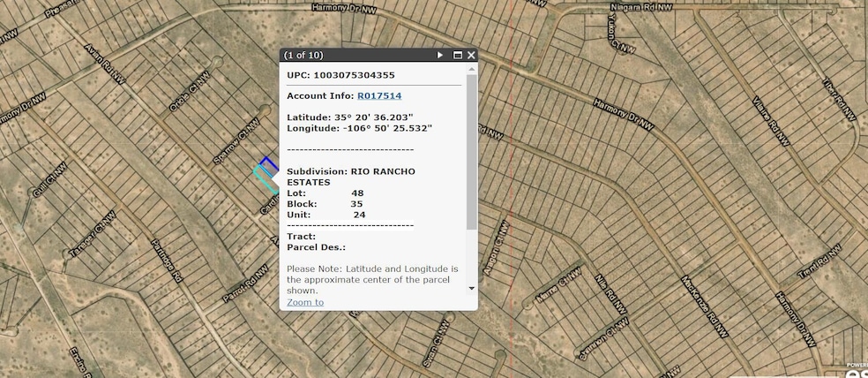
Task: Click the popup scrollbar down arrow
Action: point(471,288)
